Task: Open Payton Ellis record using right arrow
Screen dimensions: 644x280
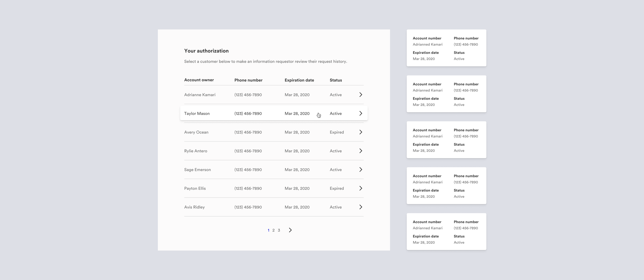Action: (361, 188)
